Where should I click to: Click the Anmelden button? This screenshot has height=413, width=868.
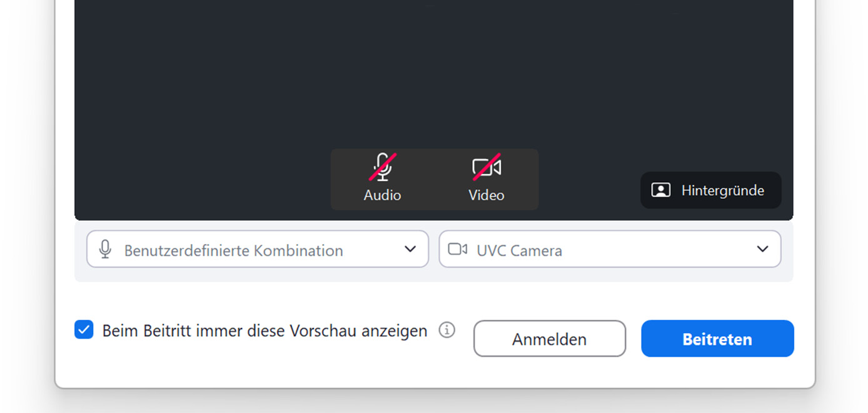(549, 339)
